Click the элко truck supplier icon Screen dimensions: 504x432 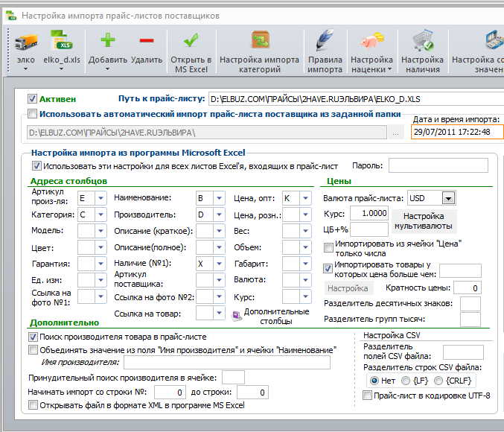pos(26,42)
